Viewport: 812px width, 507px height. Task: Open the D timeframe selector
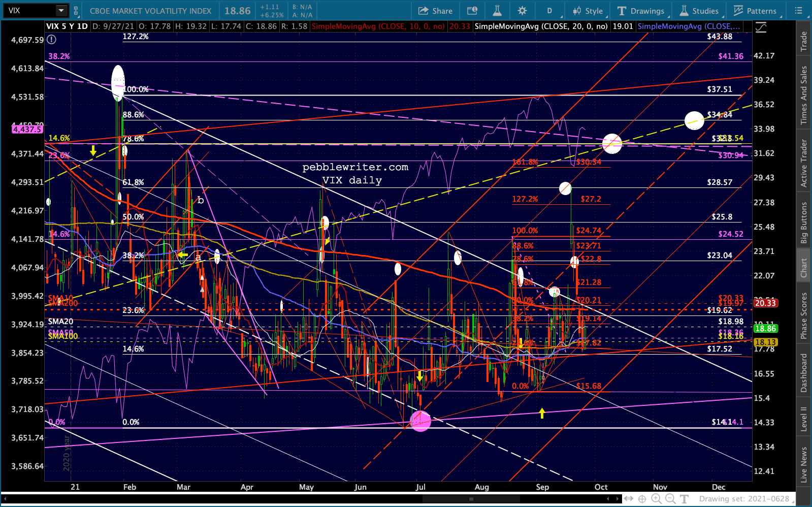549,11
